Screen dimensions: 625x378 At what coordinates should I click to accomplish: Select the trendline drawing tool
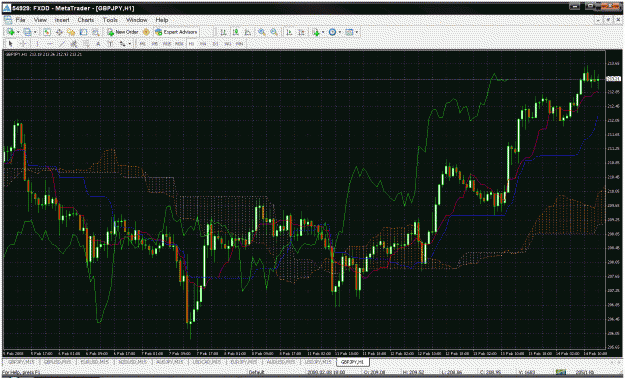(62, 44)
